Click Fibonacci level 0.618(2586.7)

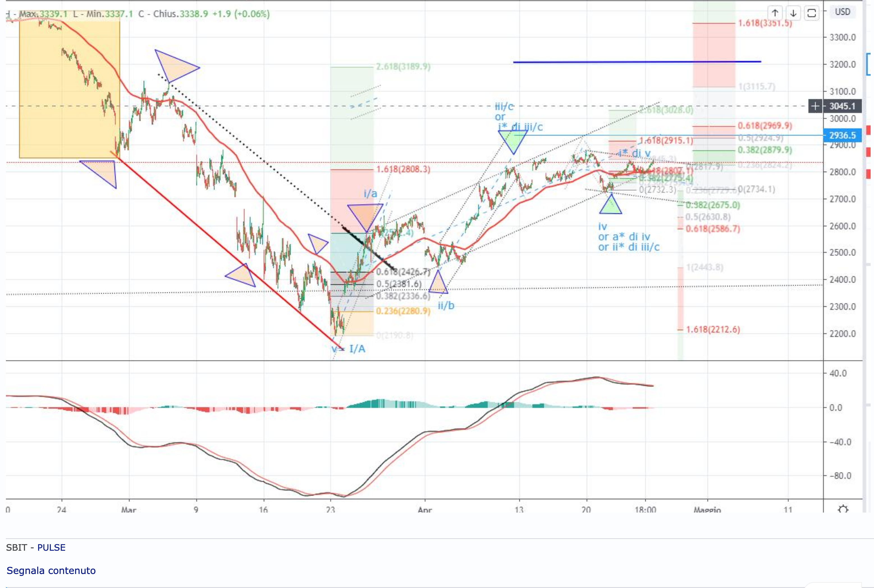(713, 229)
